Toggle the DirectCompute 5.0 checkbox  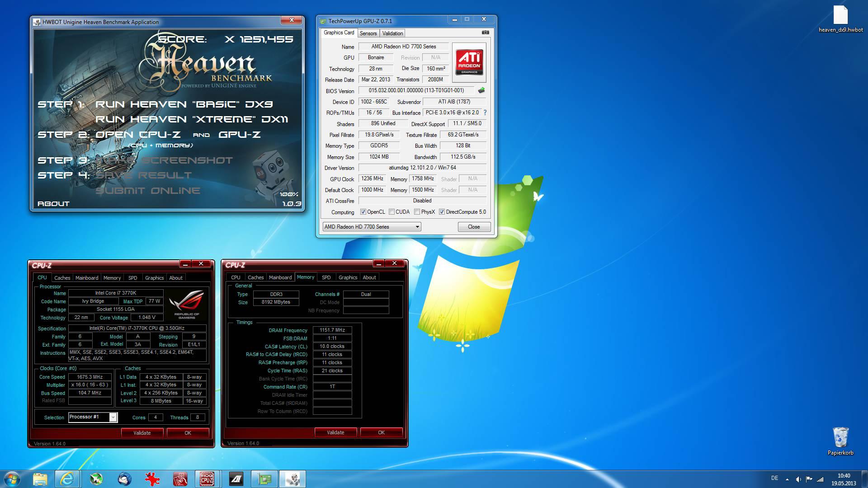tap(442, 212)
